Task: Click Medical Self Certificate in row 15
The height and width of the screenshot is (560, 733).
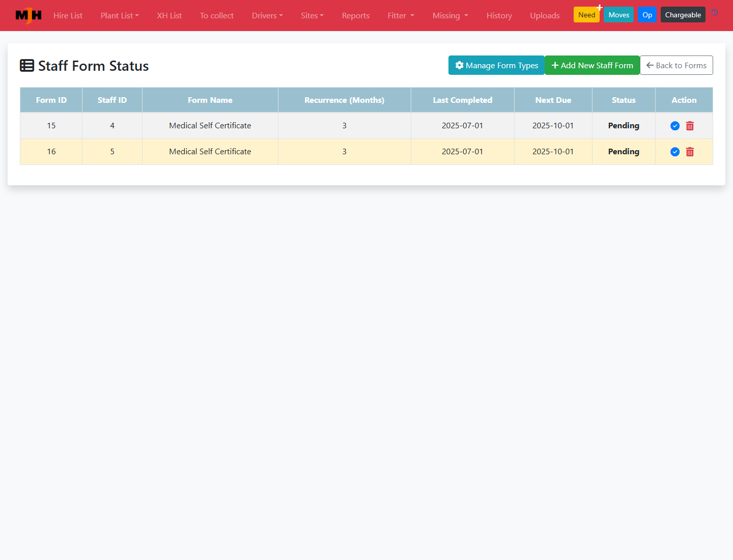Action: 210,125
